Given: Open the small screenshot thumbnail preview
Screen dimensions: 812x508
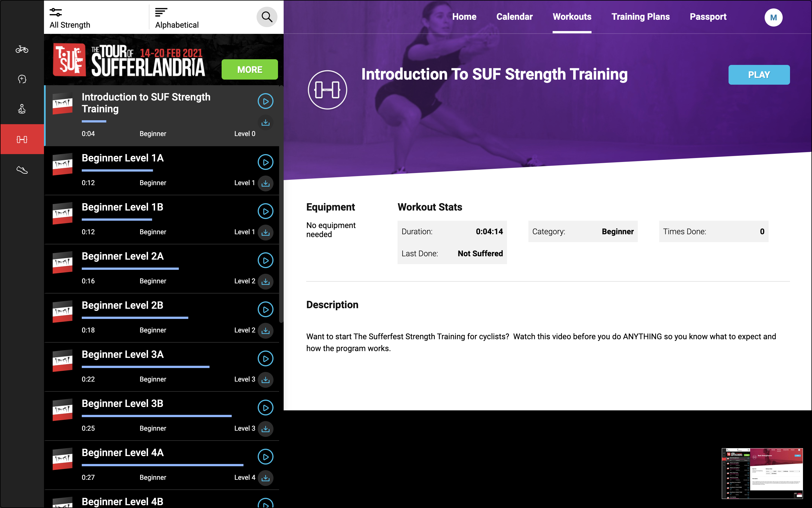Looking at the screenshot, I should click(762, 473).
